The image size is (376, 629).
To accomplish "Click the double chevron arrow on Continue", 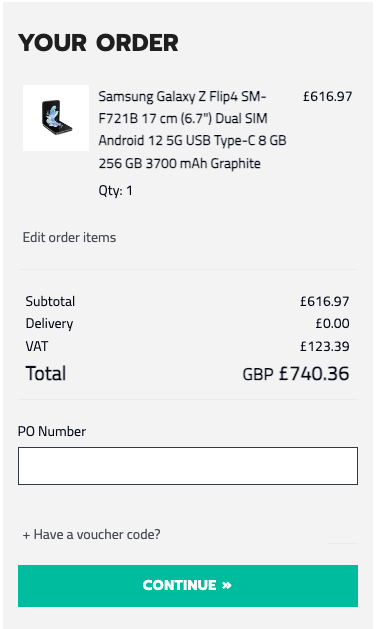I will (x=227, y=586).
